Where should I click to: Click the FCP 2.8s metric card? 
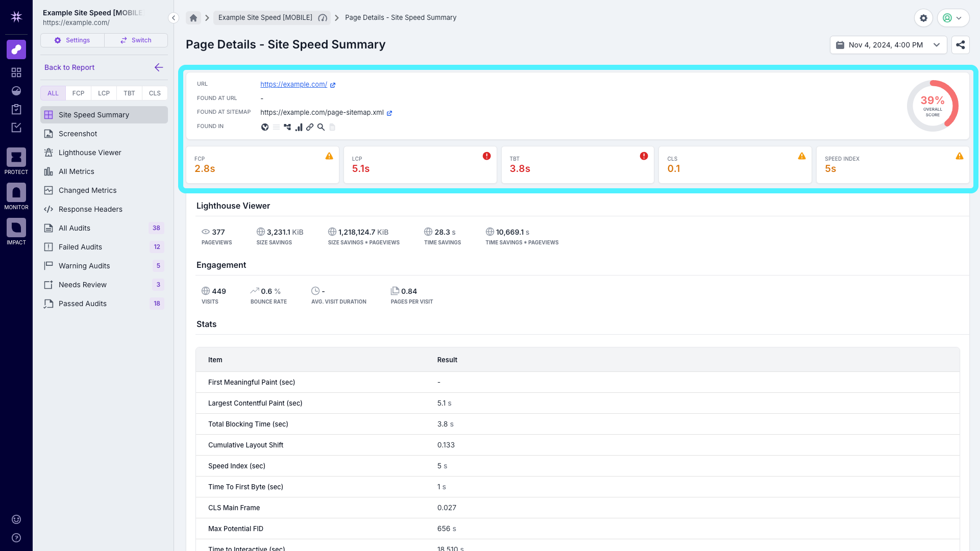tap(262, 165)
